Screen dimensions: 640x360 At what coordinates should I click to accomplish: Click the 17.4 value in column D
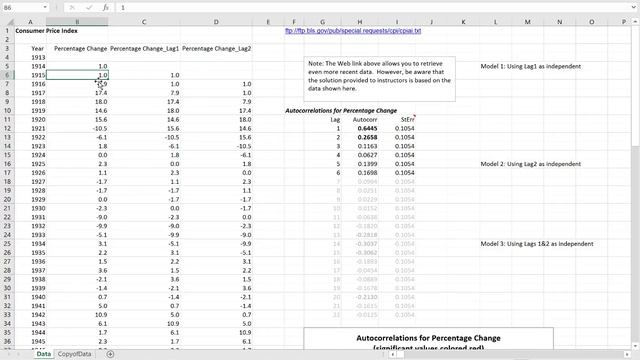point(245,111)
